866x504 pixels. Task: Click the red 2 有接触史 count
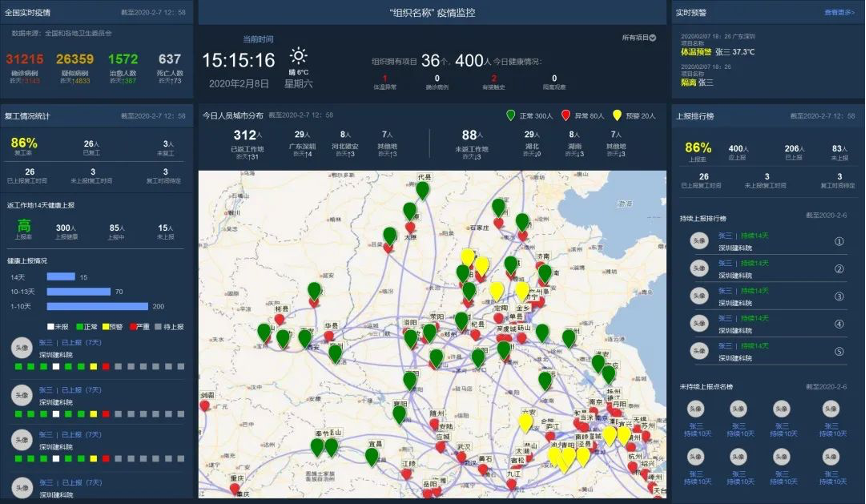point(494,78)
